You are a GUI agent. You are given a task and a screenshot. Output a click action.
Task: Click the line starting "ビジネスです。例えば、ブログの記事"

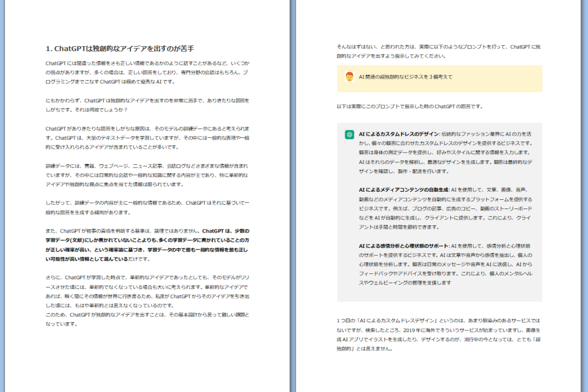click(445, 209)
